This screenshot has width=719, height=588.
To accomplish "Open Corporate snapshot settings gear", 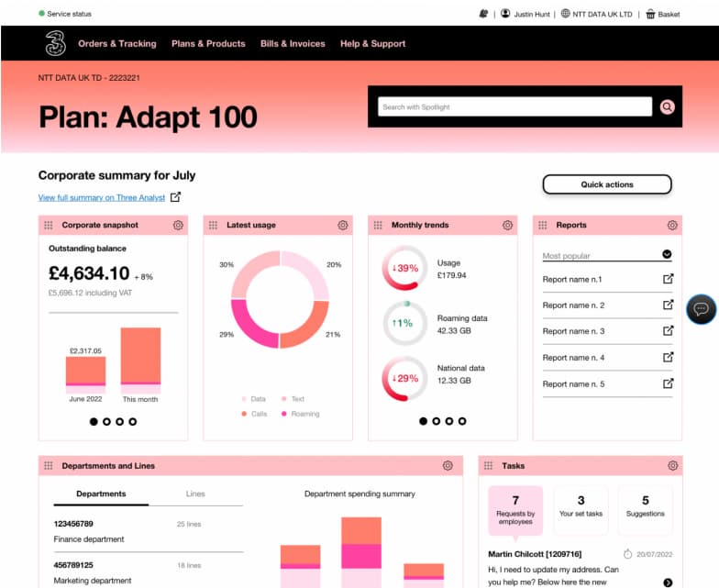I will pos(178,226).
